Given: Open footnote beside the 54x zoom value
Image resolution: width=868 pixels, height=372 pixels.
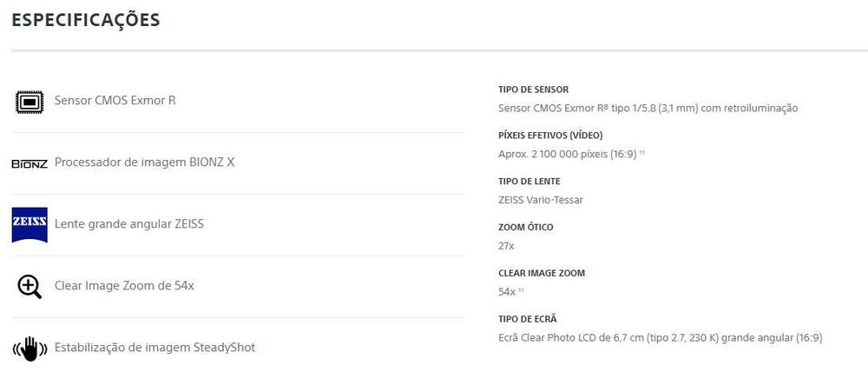Looking at the screenshot, I should tap(523, 291).
